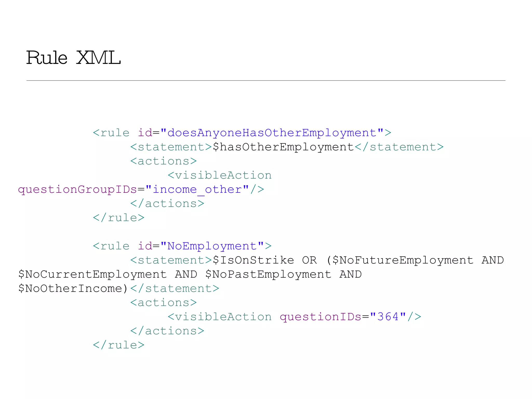Select the 364 question ID value
Screen dimensions: 532x399
point(388,317)
